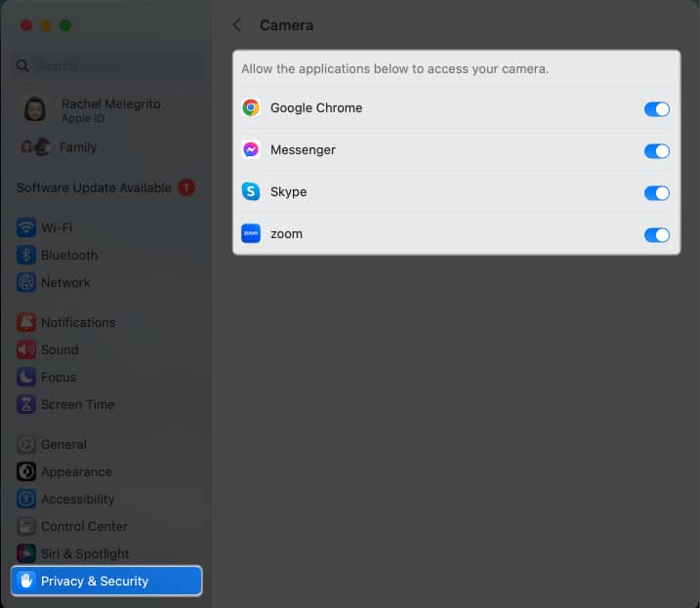This screenshot has height=608, width=700.
Task: Click the search magnifying glass icon
Action: 22,65
